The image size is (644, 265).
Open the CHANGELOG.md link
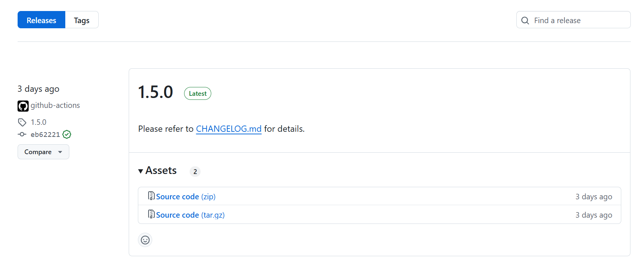click(x=228, y=129)
